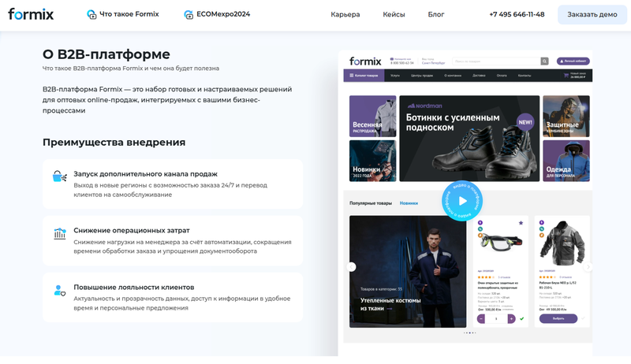Click the formix logo in header
Screen dimensions: 631x364
[31, 14]
